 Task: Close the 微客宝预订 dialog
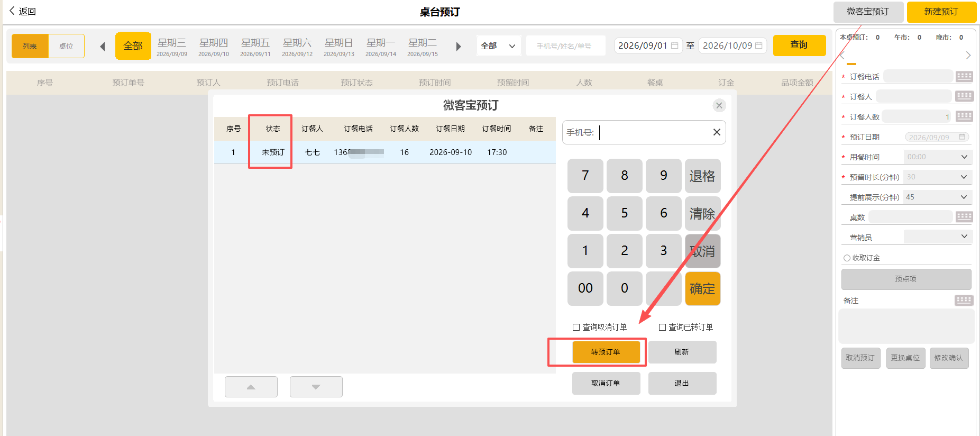pos(719,105)
